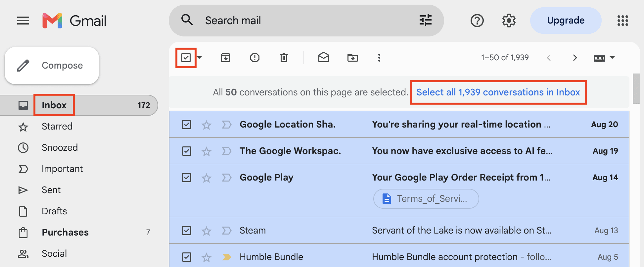Mark the Google Play email as important

(227, 178)
